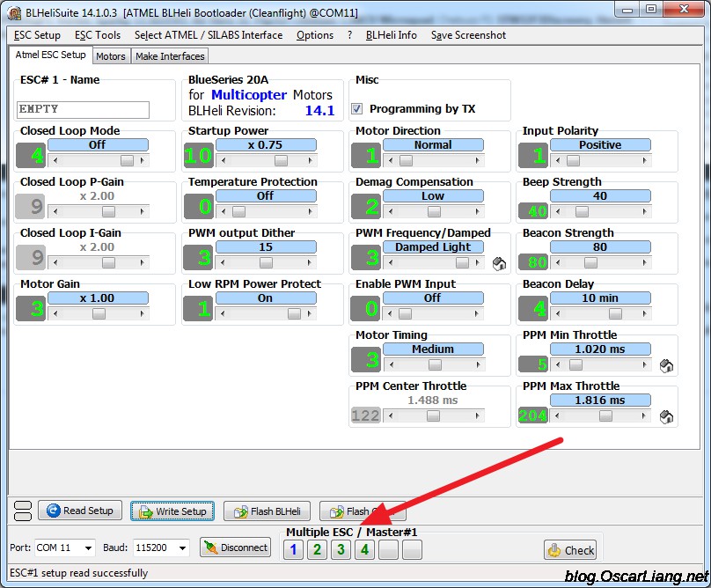711x588 pixels.
Task: Click Save Screenshot menu item
Action: [x=468, y=35]
